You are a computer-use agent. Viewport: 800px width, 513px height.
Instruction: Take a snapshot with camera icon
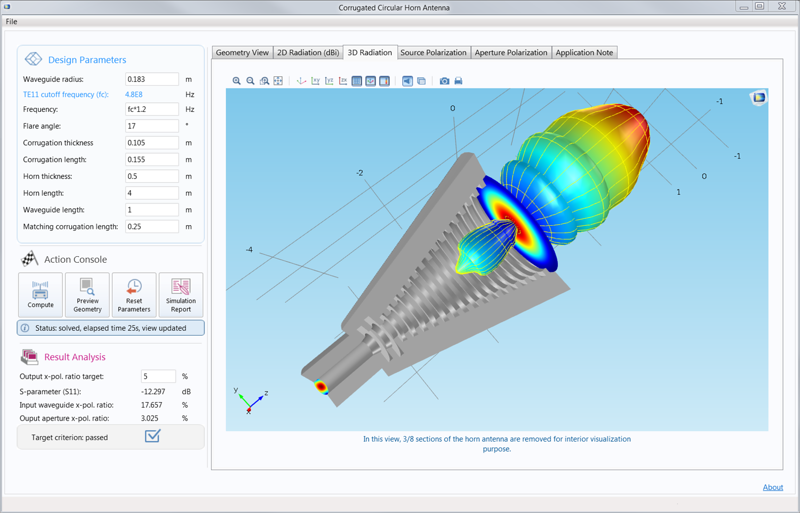click(x=444, y=81)
